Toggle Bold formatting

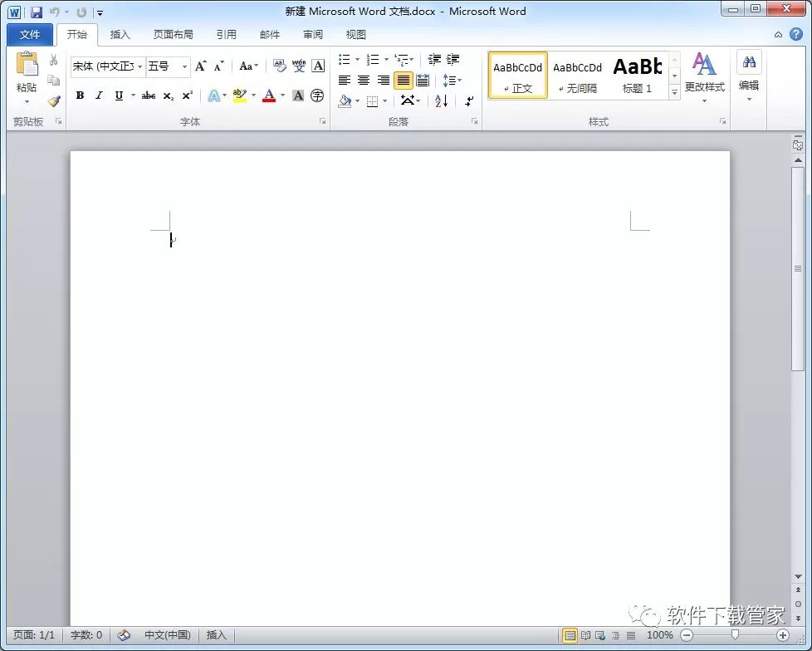click(80, 95)
